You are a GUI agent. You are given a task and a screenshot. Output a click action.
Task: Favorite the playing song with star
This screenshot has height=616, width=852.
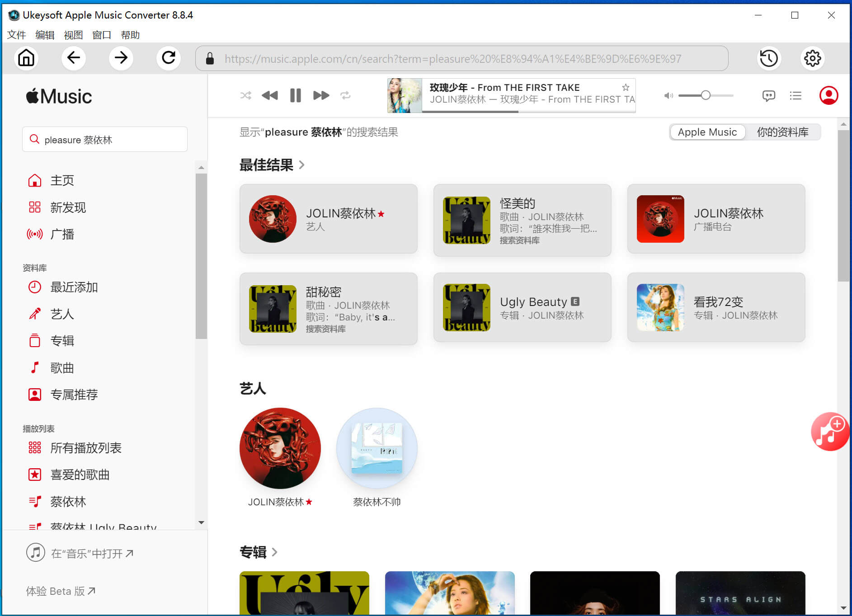[x=626, y=87]
